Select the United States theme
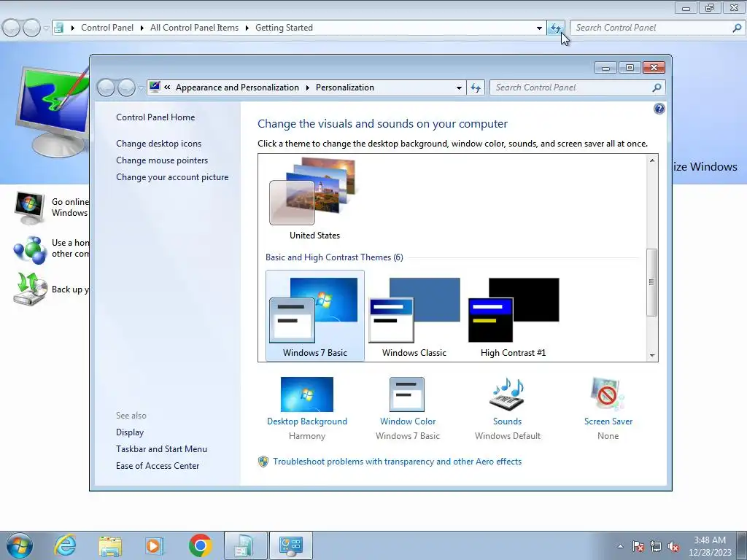This screenshot has width=747, height=560. (314, 199)
